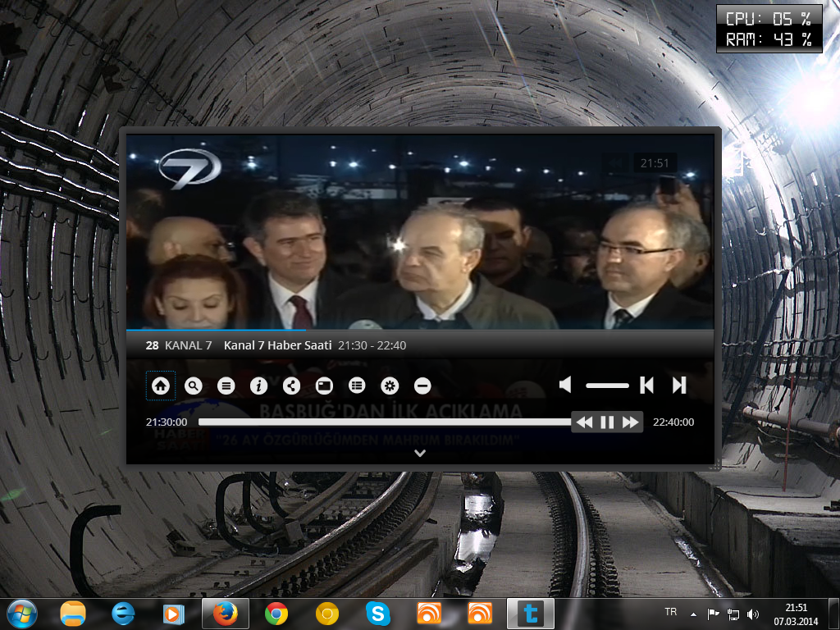Pause the live broadcast

[x=607, y=422]
